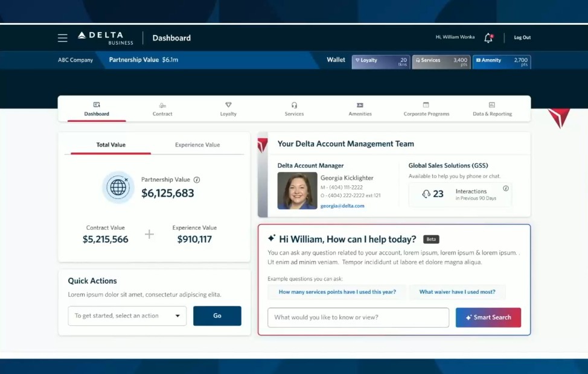
Task: Switch to the Contract tab
Action: pyautogui.click(x=162, y=109)
